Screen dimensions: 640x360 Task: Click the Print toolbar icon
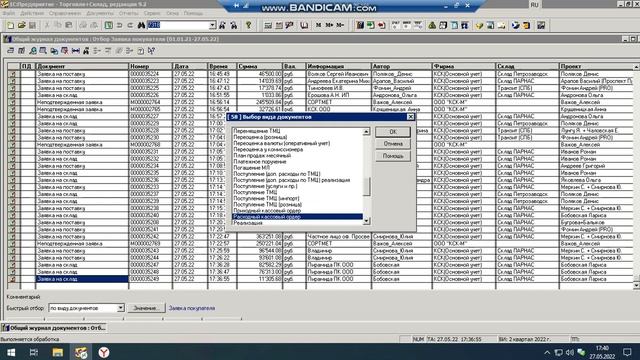(83, 25)
